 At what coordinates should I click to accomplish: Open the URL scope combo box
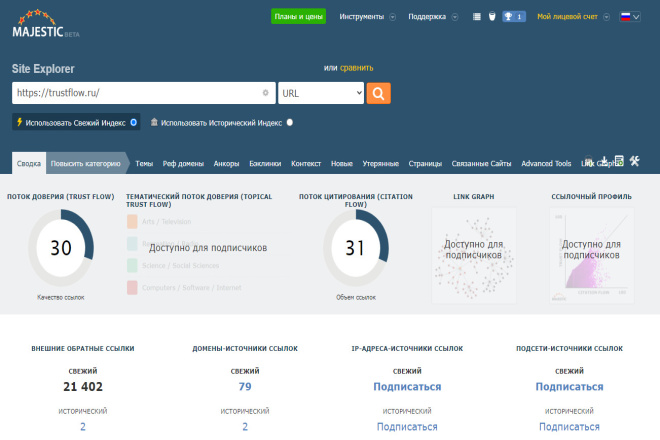(x=321, y=93)
